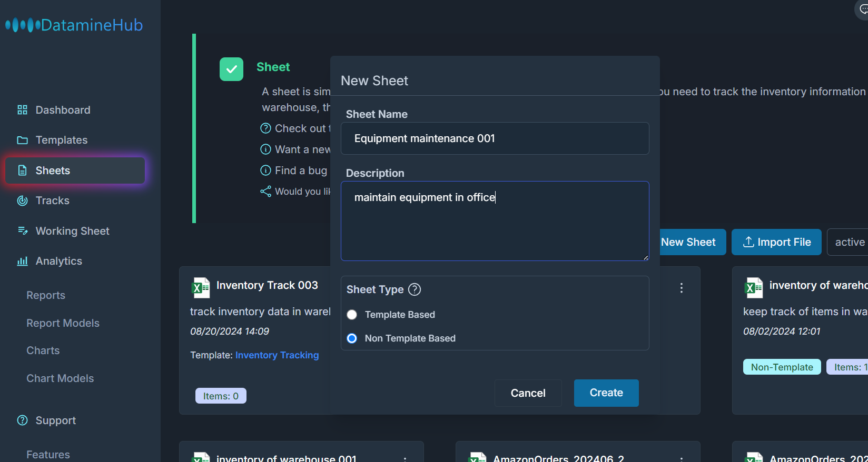Viewport: 868px width, 462px height.
Task: Click the chat bubble icon at top right
Action: 863,9
